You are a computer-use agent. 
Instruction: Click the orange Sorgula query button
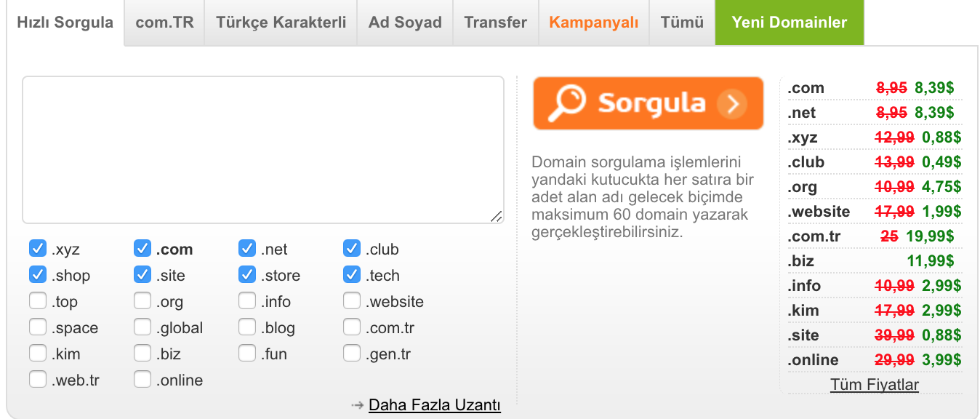coord(648,103)
